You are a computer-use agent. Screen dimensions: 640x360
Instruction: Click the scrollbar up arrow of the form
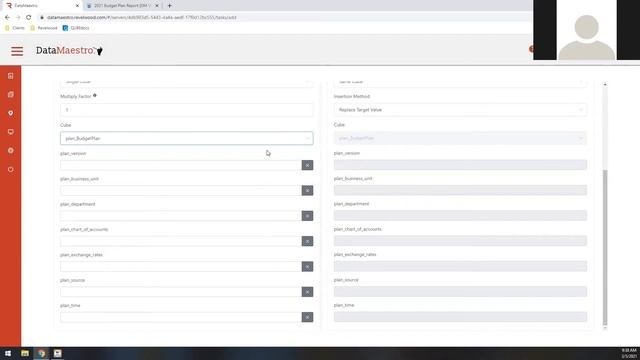[x=605, y=84]
